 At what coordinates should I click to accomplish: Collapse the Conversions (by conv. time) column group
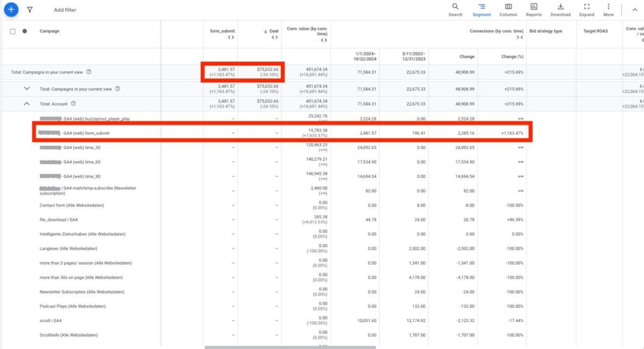tap(519, 38)
